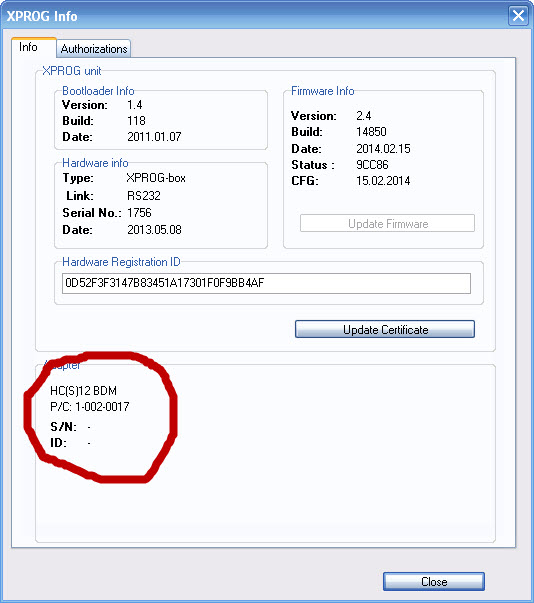Click the adapter ID label
Viewport: 534px width, 603px height.
point(58,443)
